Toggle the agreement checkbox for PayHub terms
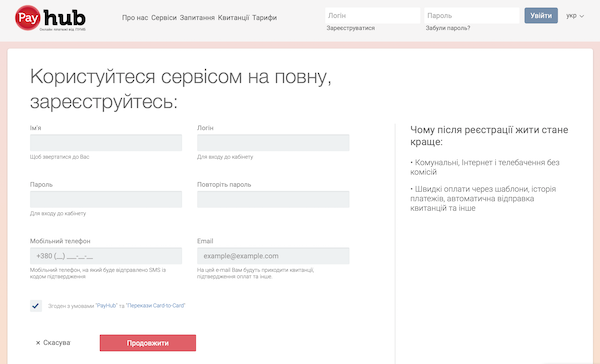 (36, 305)
